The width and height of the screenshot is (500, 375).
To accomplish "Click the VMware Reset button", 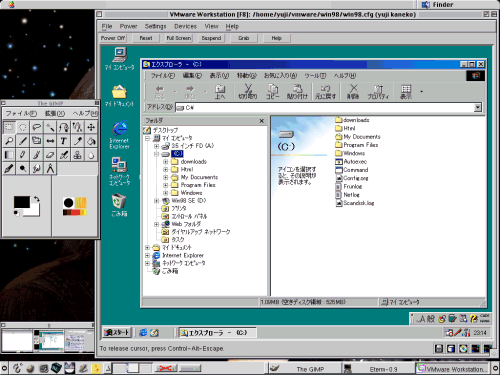I will pyautogui.click(x=146, y=38).
